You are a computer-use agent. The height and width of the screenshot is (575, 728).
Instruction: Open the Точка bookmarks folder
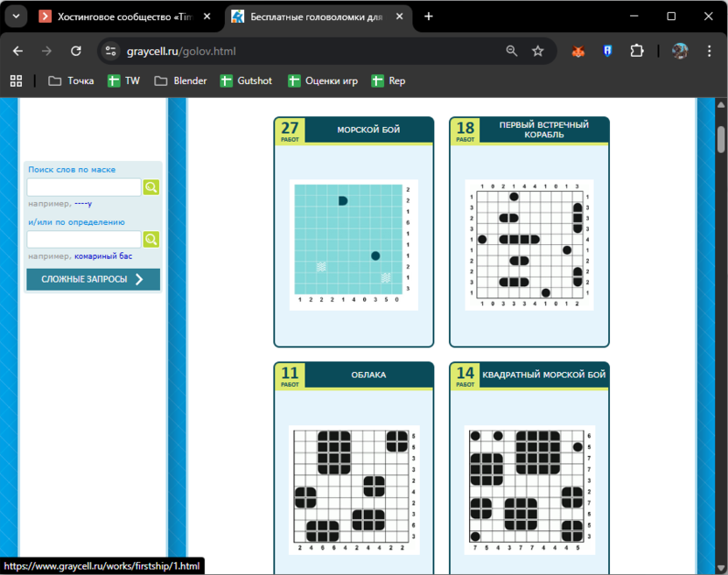[71, 81]
